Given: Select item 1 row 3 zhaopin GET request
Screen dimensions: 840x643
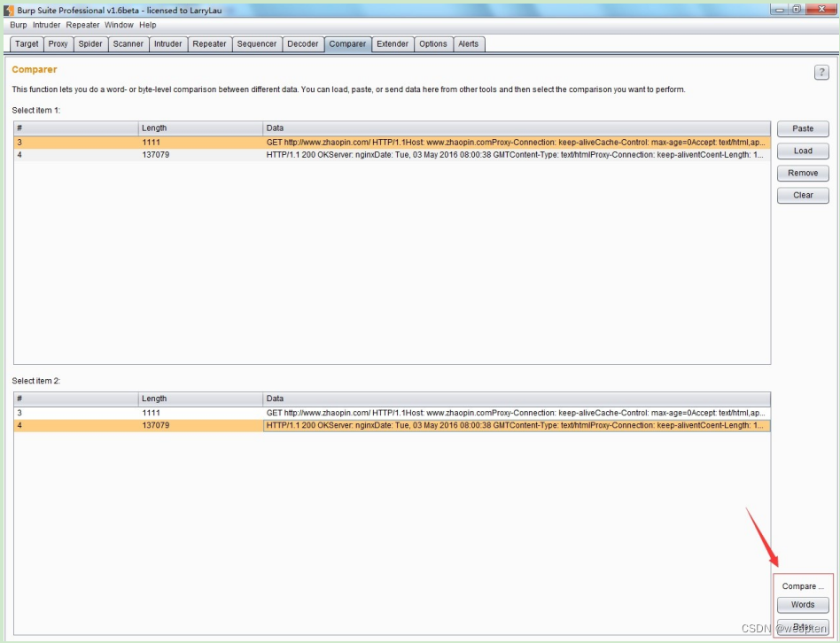Looking at the screenshot, I should pyautogui.click(x=393, y=143).
